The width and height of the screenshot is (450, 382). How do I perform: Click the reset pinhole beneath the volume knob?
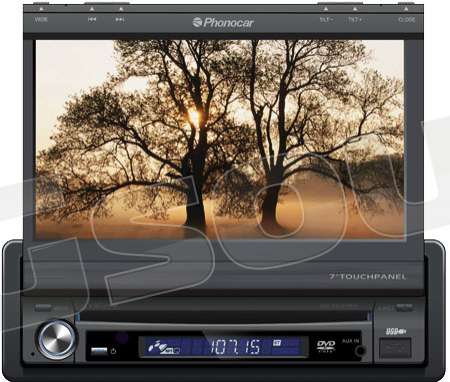pyautogui.click(x=32, y=354)
